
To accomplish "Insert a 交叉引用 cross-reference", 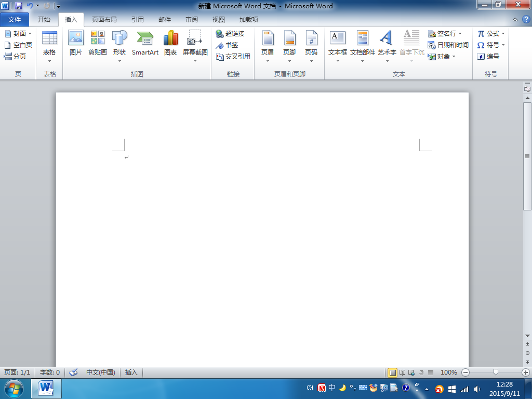I will [233, 56].
